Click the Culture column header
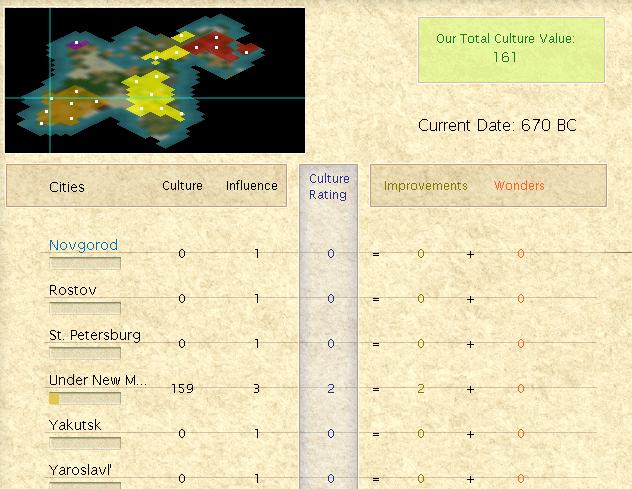 pos(182,186)
